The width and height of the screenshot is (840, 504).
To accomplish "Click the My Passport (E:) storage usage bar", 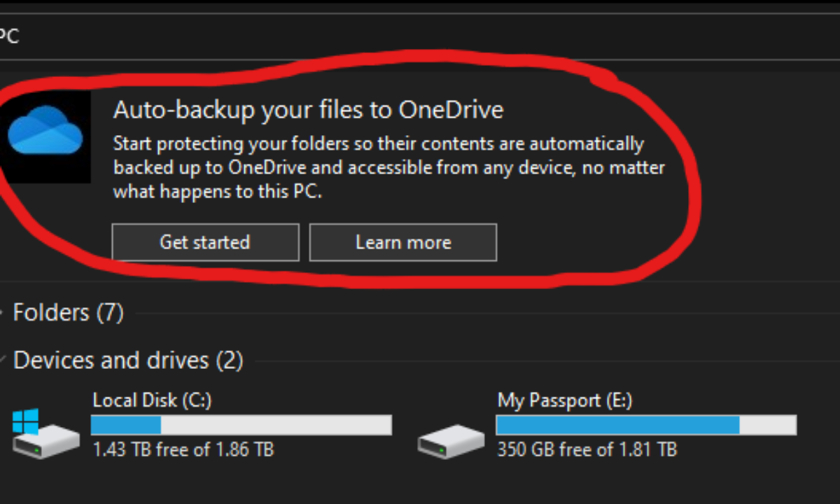I will (x=646, y=425).
